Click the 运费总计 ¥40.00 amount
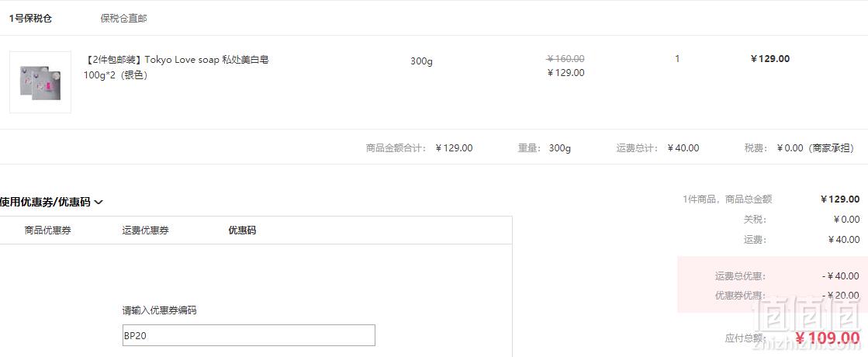The height and width of the screenshot is (357, 868). [683, 147]
